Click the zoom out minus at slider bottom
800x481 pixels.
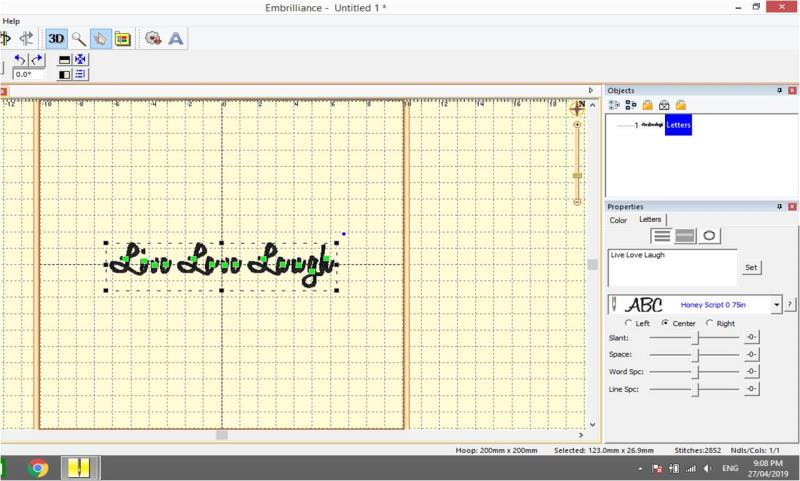coord(577,202)
